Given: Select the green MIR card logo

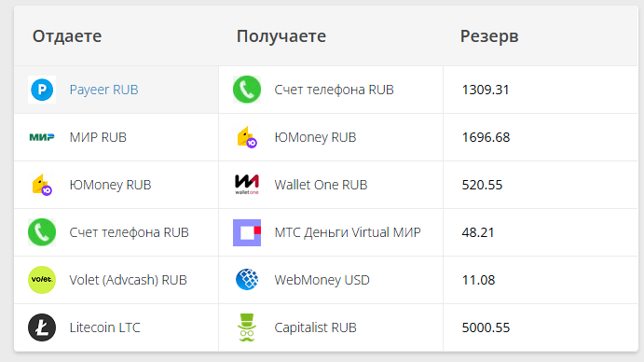Looking at the screenshot, I should pyautogui.click(x=42, y=137).
